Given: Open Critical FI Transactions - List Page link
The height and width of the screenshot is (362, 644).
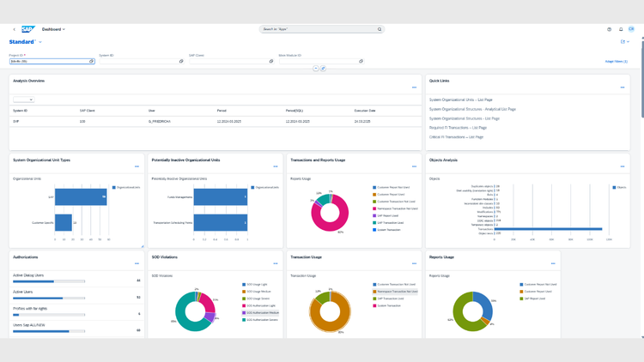Looking at the screenshot, I should coord(456,137).
